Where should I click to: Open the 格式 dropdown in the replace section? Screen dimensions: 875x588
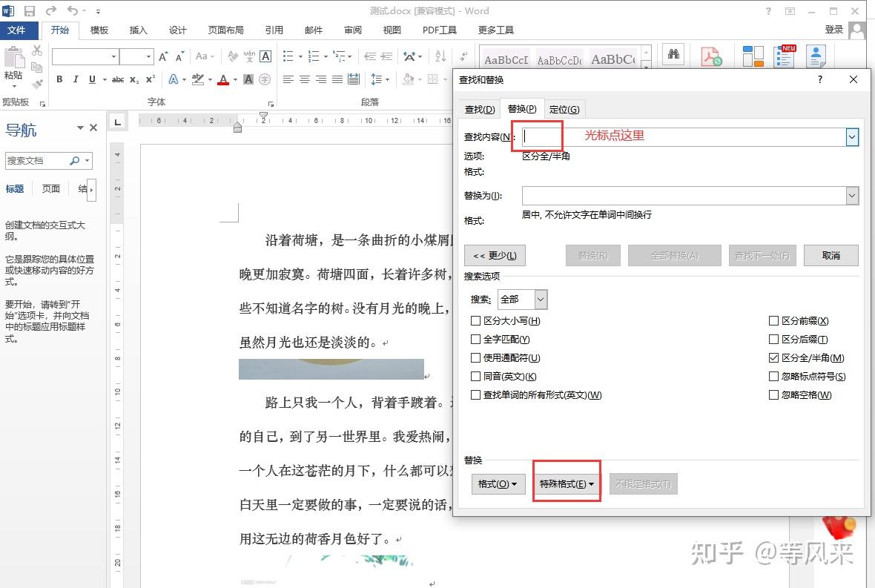point(498,483)
